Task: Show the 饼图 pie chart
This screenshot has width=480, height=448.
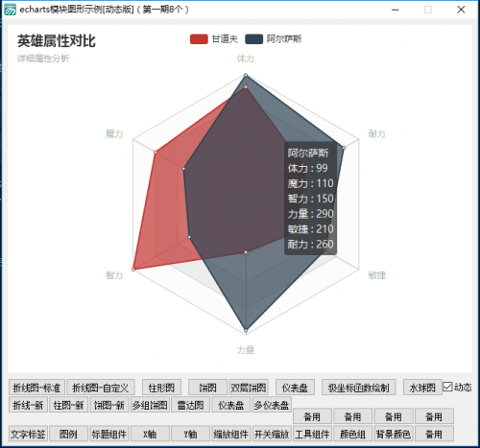Action: pos(207,388)
